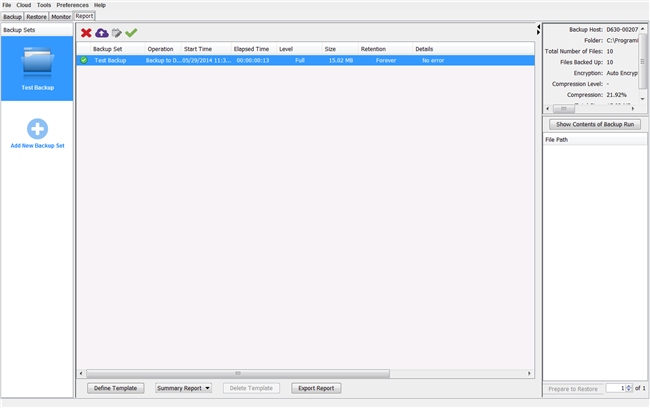
Task: Click the Compression value '21.92%'
Action: [616, 95]
